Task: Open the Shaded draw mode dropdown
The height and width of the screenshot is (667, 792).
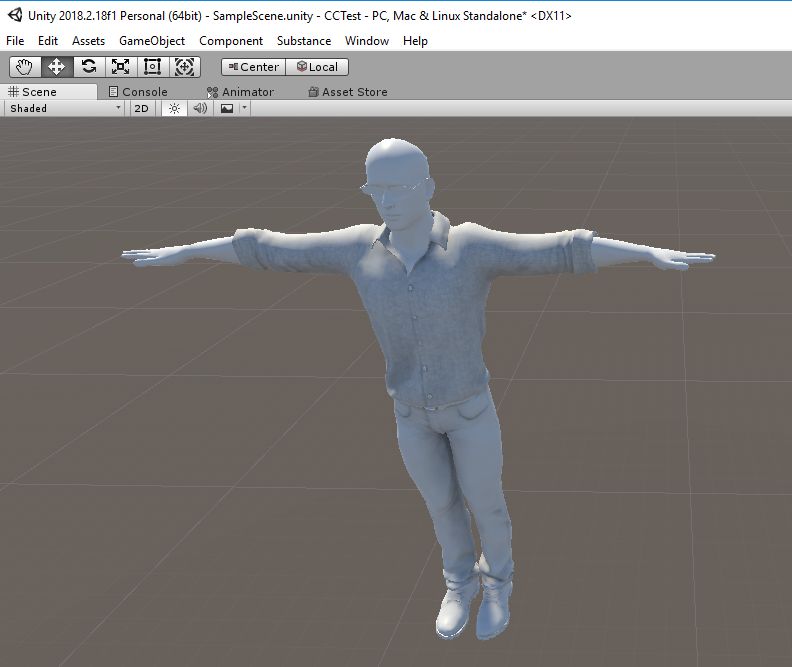Action: 65,108
